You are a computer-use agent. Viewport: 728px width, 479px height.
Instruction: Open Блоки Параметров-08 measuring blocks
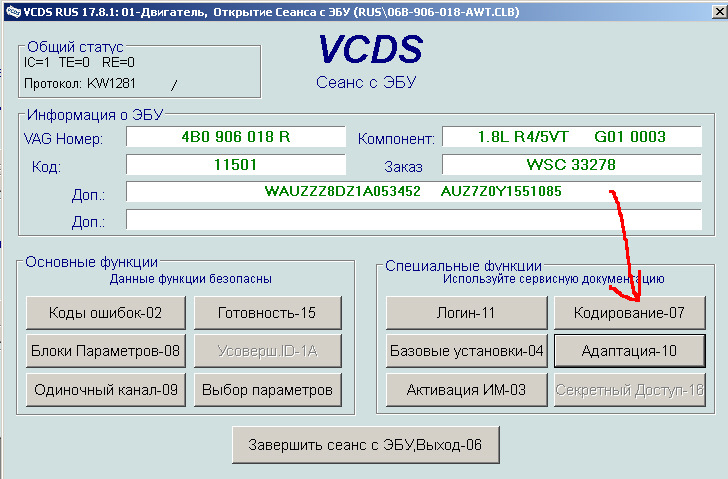pyautogui.click(x=106, y=351)
